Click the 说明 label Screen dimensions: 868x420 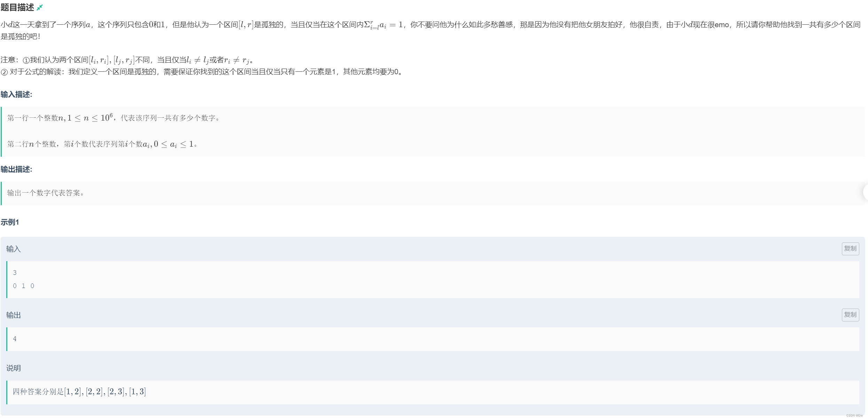14,368
